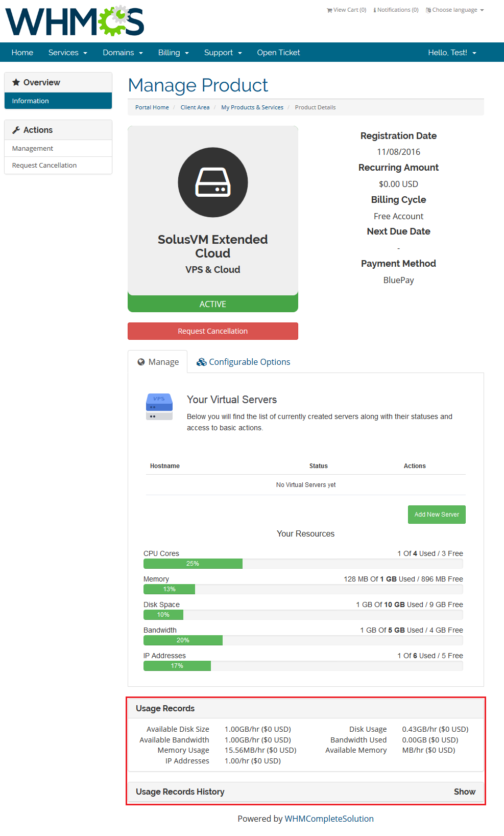The height and width of the screenshot is (836, 504).
Task: Switch to Configurable Options tab
Action: pyautogui.click(x=244, y=362)
